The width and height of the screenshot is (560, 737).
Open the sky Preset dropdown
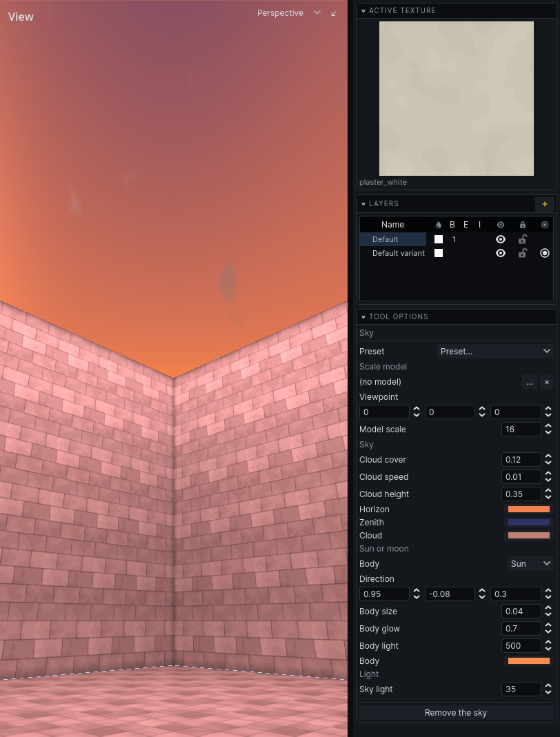[494, 351]
